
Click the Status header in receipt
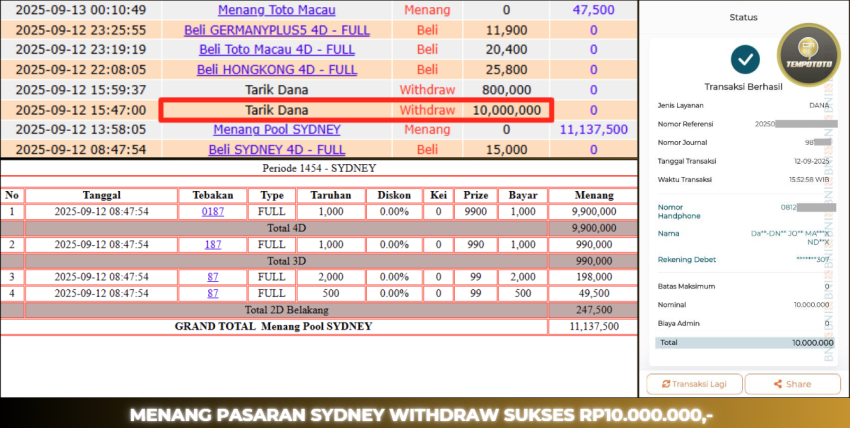pyautogui.click(x=743, y=17)
